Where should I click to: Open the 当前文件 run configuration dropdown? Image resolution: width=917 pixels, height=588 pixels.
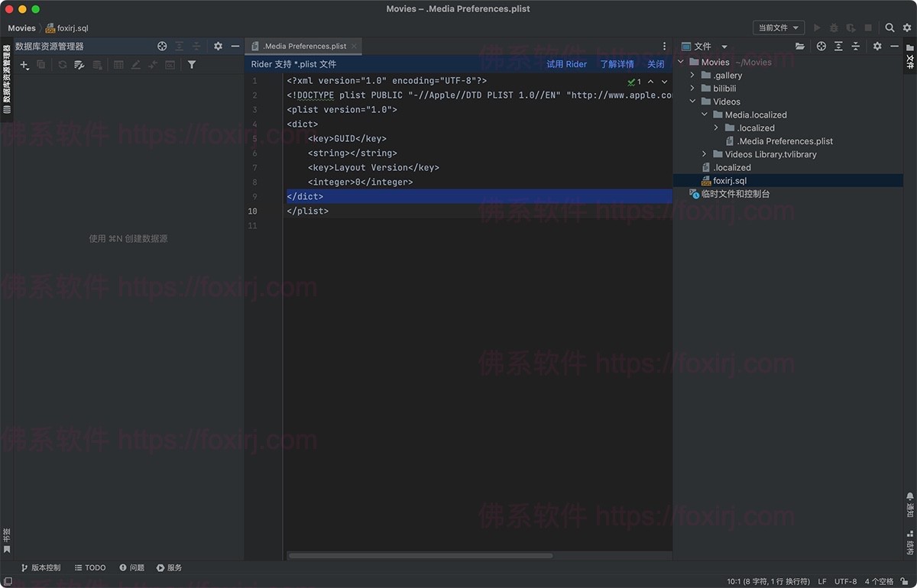(x=778, y=27)
